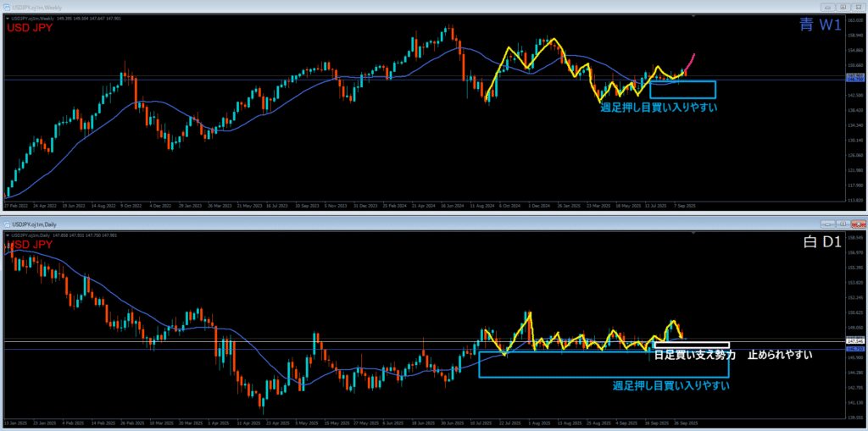Select the red USD JPY label on the Daily chart
The height and width of the screenshot is (431, 868).
tap(29, 245)
